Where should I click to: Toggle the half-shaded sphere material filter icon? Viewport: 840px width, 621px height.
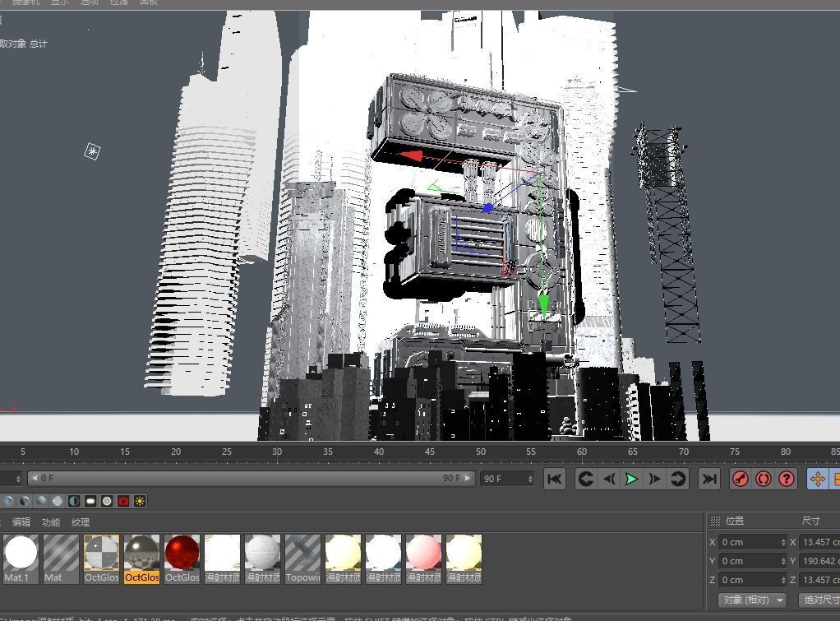(25, 501)
